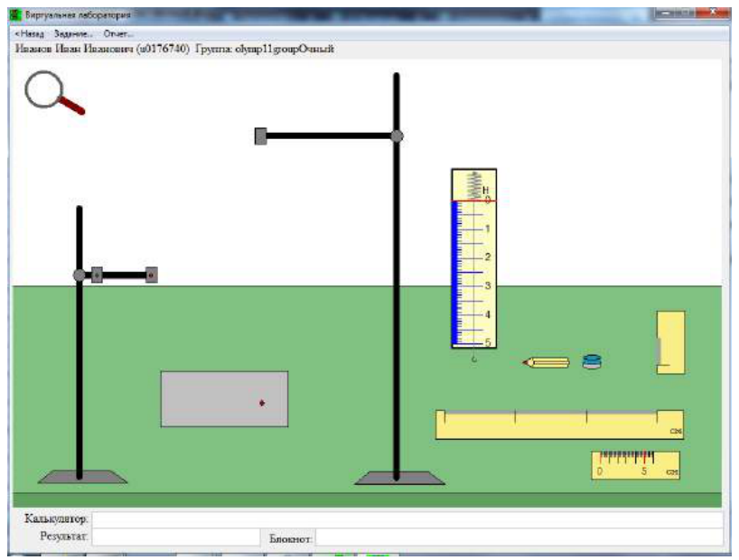Select the magnifying glass tool
The height and width of the screenshot is (560, 739).
[x=54, y=92]
